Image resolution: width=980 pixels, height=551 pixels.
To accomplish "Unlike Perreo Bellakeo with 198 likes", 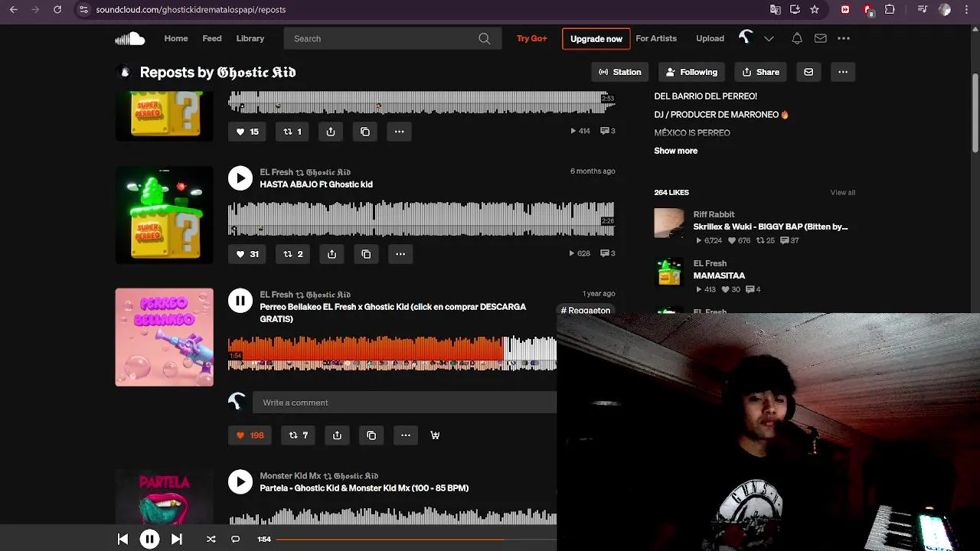I will tap(250, 435).
